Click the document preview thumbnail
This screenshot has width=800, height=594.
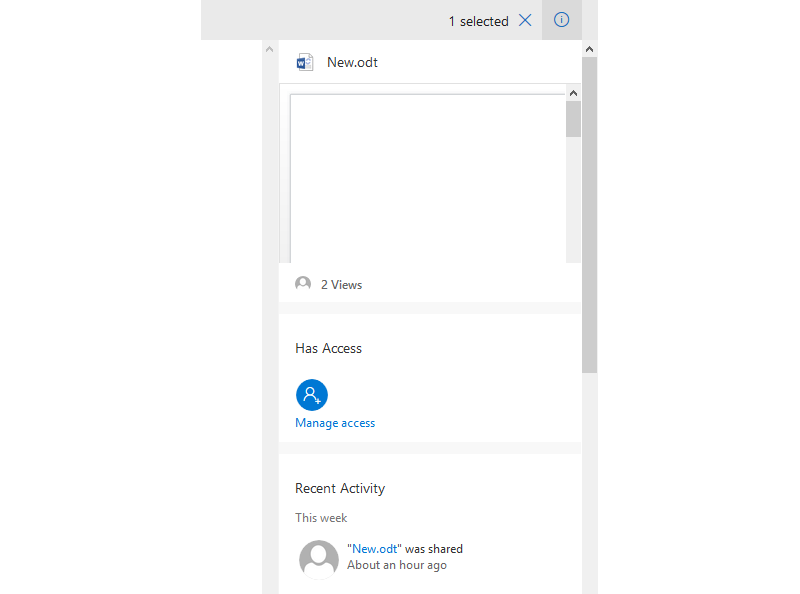tap(428, 175)
